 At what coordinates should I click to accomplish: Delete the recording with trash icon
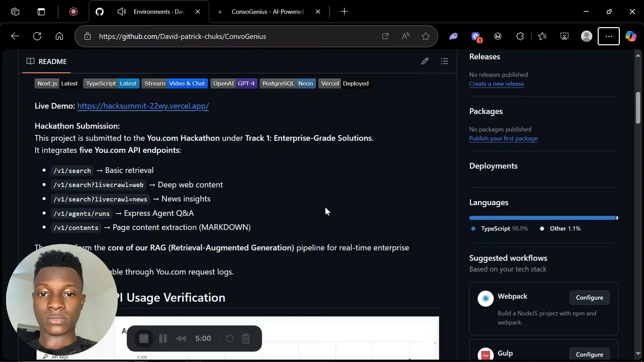coord(246,338)
